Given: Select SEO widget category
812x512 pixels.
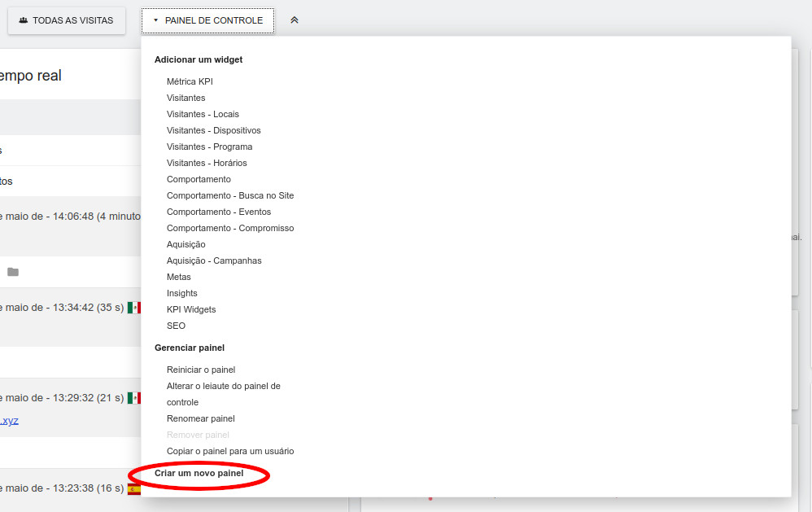Looking at the screenshot, I should (x=176, y=326).
